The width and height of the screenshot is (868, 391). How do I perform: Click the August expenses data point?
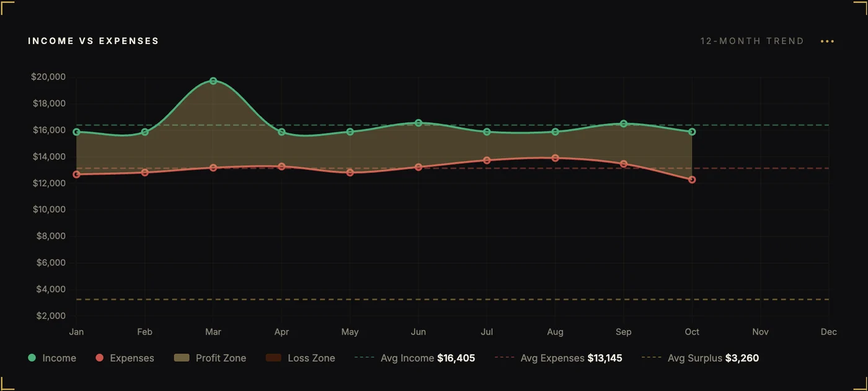point(555,158)
